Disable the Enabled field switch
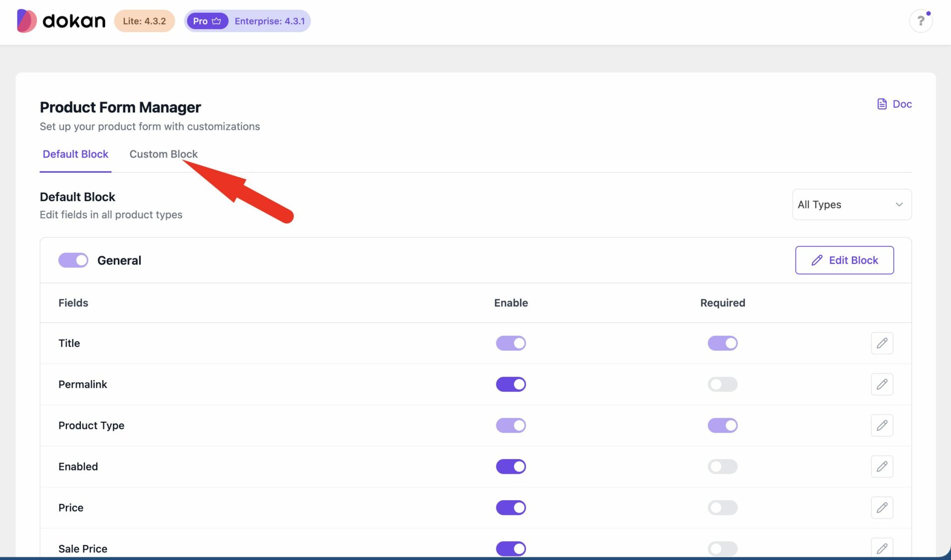This screenshot has height=560, width=951. (x=511, y=466)
